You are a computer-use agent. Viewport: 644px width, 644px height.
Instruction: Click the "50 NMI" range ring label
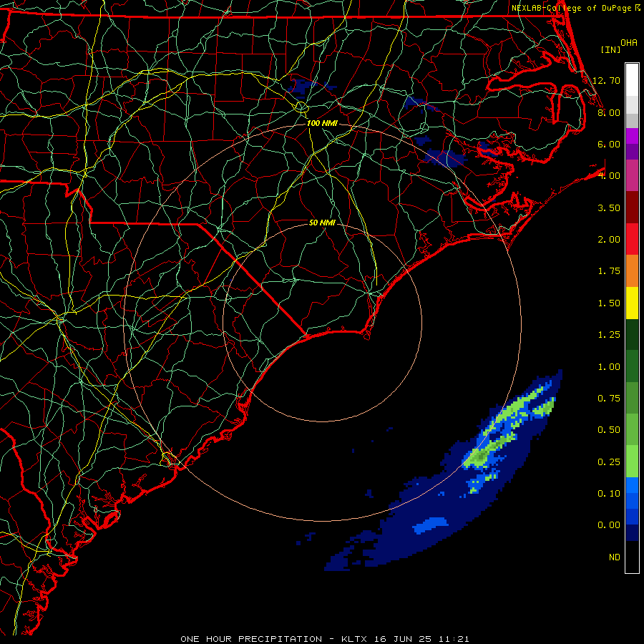323,223
